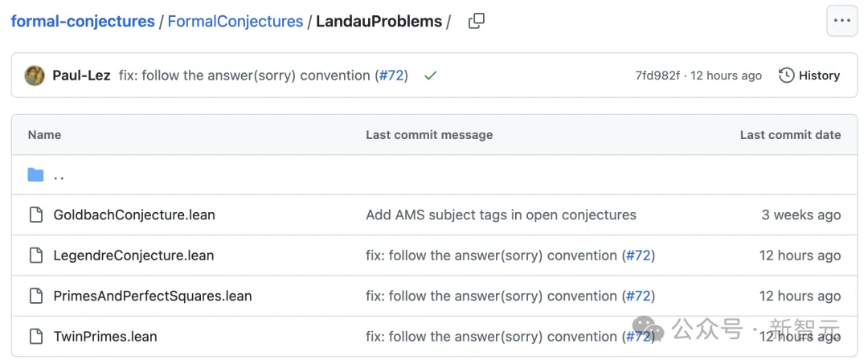Click the TwinPrimes.lean file icon

point(35,336)
